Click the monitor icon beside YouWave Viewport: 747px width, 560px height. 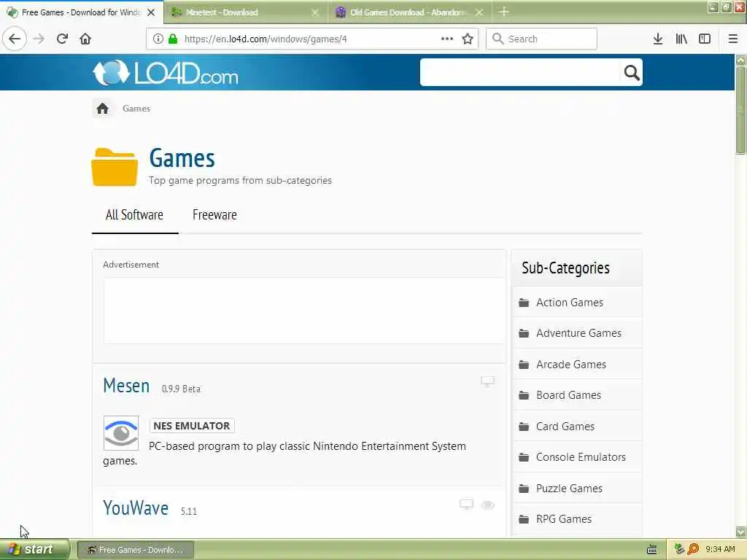(466, 505)
